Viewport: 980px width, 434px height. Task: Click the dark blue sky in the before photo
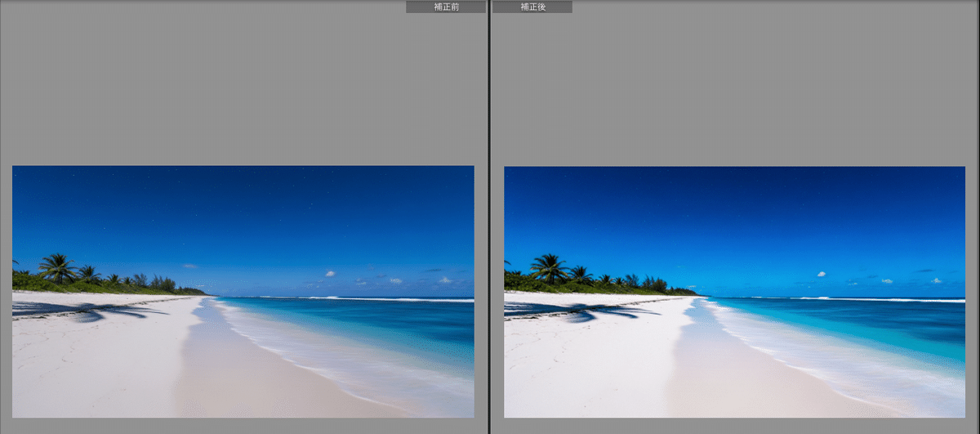[245, 204]
